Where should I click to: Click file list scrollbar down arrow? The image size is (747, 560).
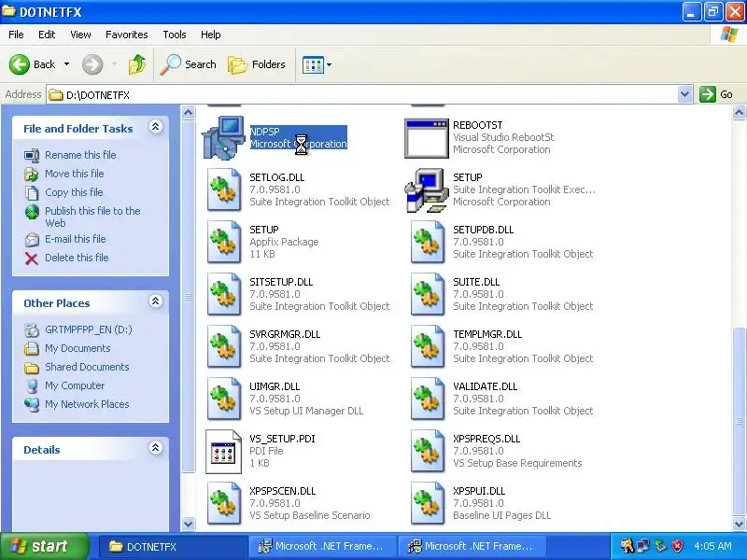tap(739, 524)
